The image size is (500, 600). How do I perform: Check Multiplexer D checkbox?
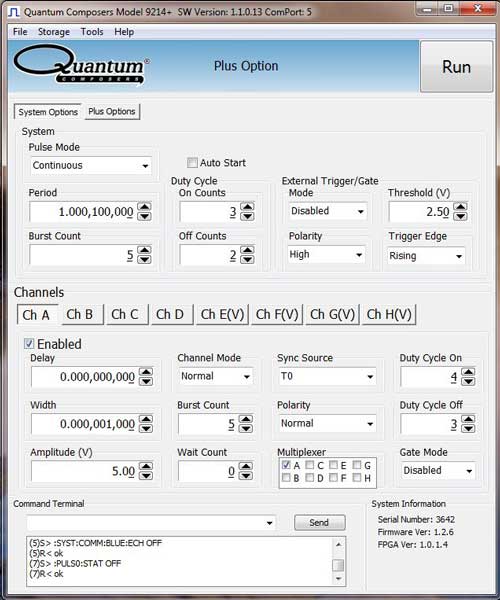pyautogui.click(x=310, y=478)
